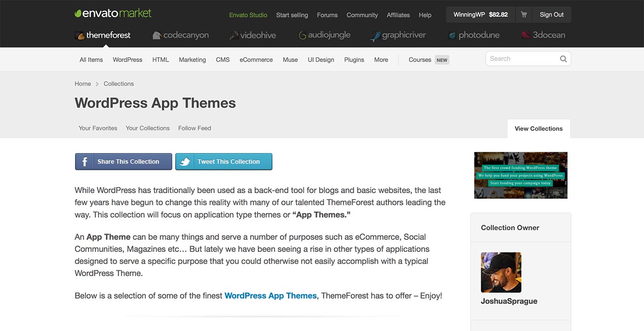This screenshot has width=644, height=331.
Task: Click the Twitter bird icon
Action: [185, 162]
